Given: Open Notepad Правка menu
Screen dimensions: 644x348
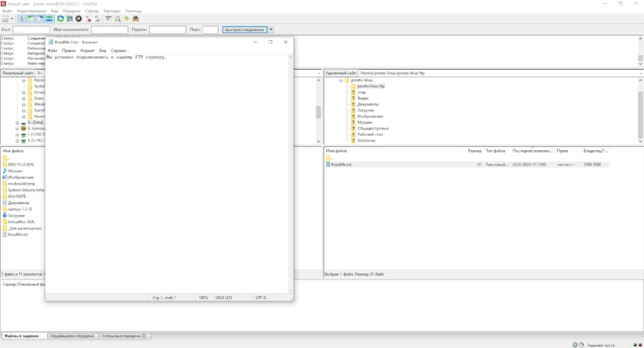Looking at the screenshot, I should point(69,50).
